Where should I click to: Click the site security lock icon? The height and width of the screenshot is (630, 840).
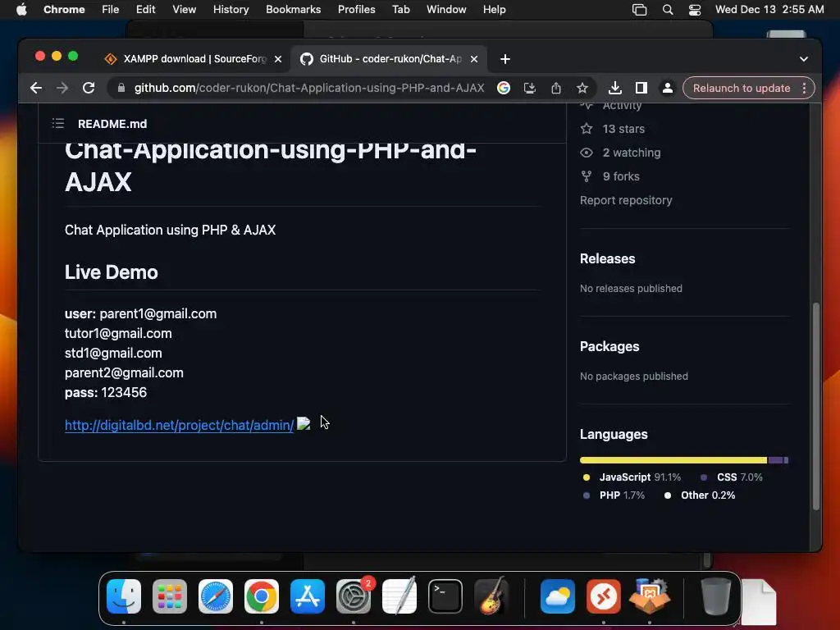(x=121, y=88)
